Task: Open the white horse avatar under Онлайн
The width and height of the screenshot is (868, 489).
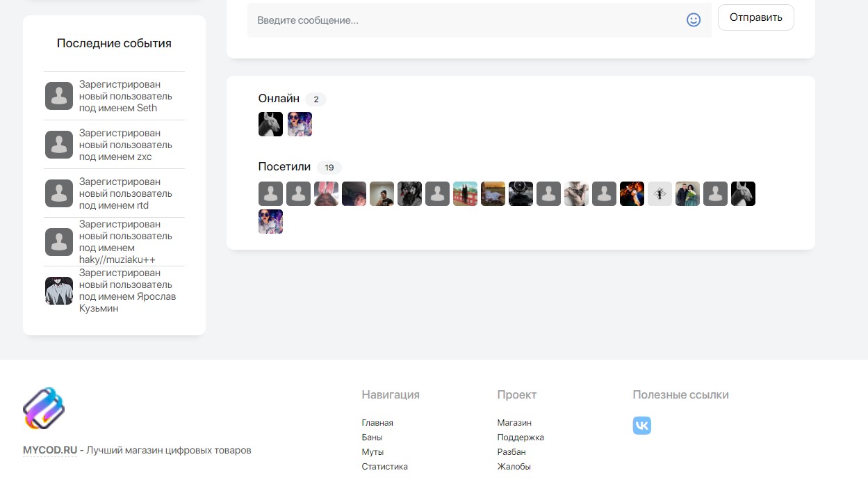Action: tap(270, 125)
